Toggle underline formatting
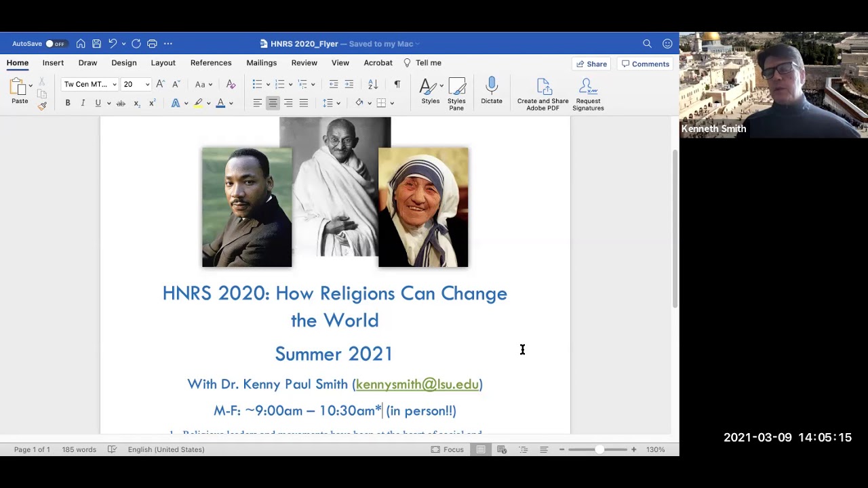 pos(98,103)
